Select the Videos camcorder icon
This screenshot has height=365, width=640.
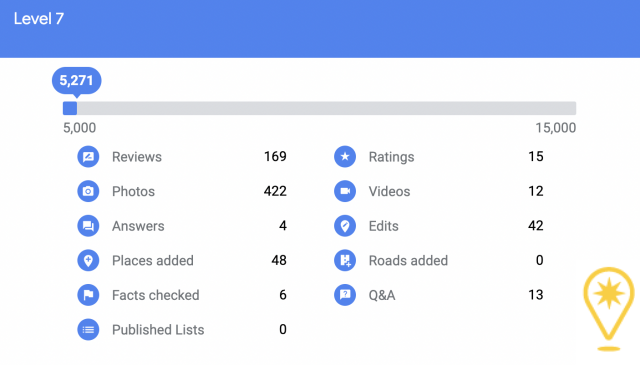click(x=345, y=191)
